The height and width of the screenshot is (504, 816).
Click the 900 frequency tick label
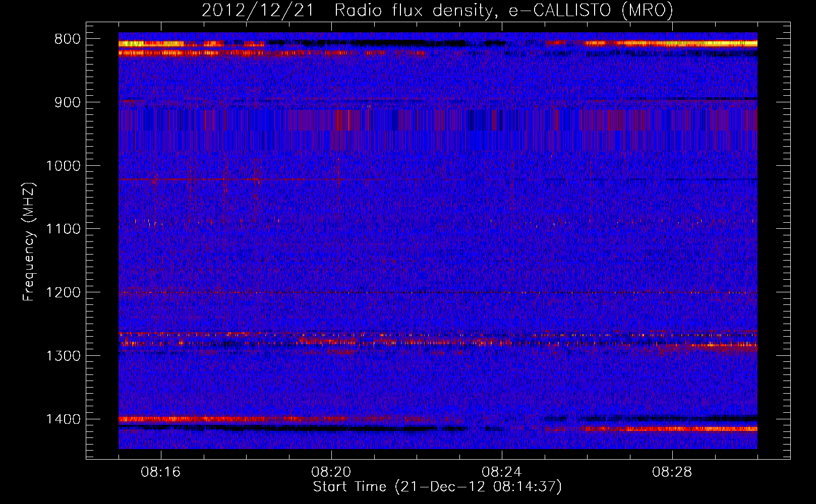[68, 103]
